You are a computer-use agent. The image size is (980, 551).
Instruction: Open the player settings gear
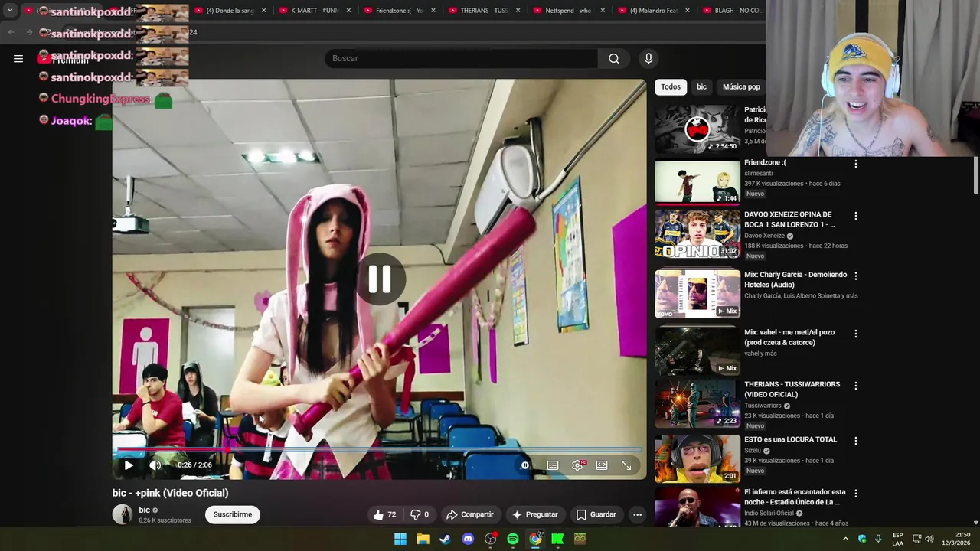coord(577,465)
